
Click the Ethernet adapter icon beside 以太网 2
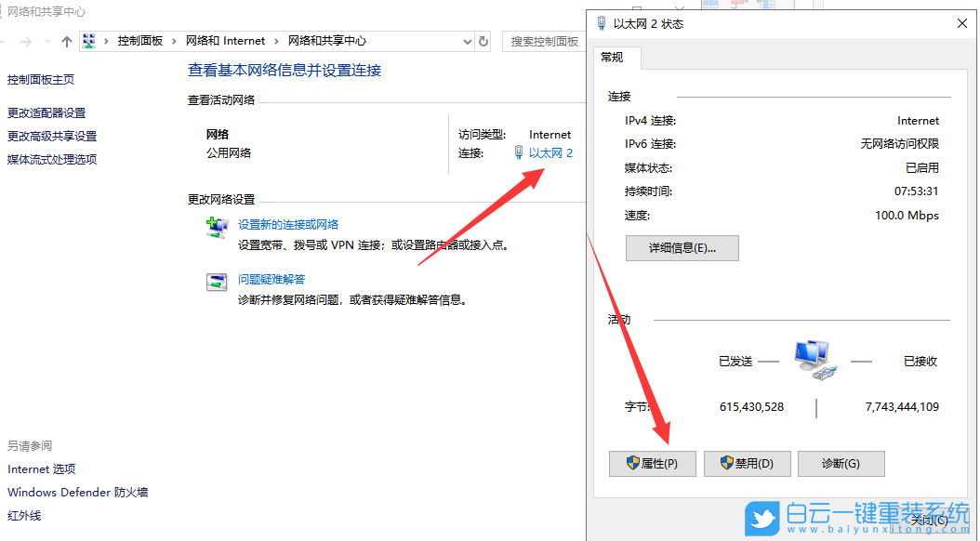pos(518,152)
